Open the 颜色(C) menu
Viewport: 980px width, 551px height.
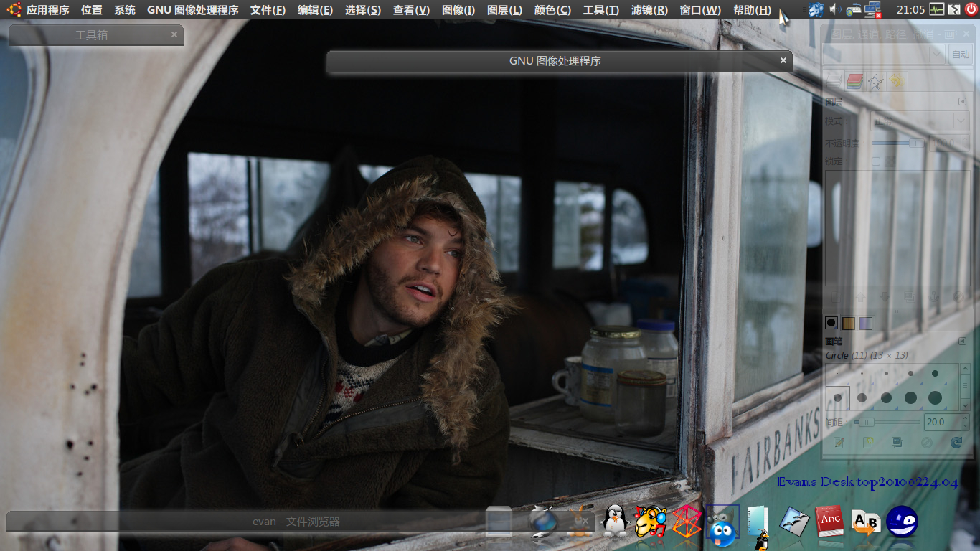pos(552,10)
